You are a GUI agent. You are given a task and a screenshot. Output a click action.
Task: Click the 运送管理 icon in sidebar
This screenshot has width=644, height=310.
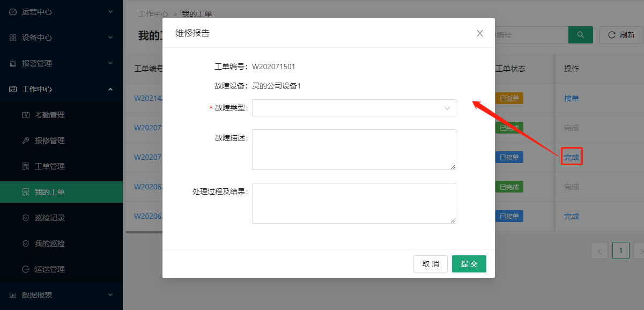25,269
